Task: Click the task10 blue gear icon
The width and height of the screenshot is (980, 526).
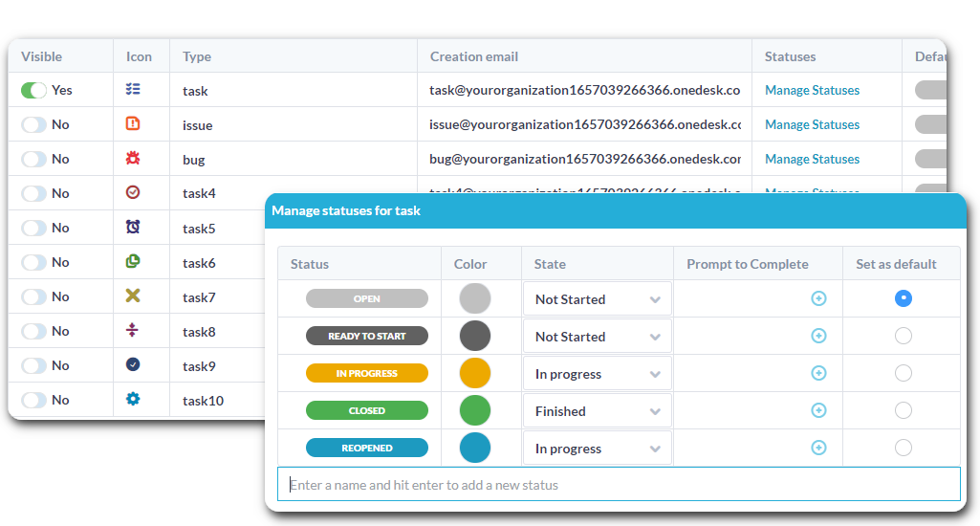Action: click(133, 399)
